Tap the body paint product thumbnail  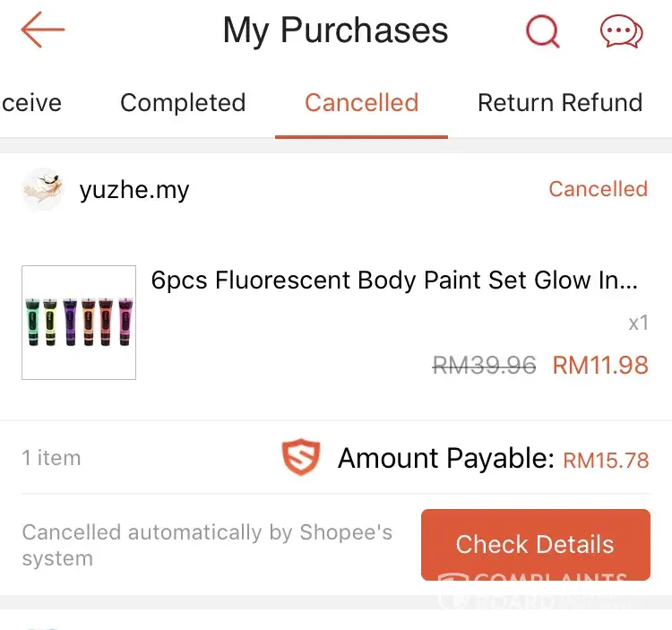79,323
